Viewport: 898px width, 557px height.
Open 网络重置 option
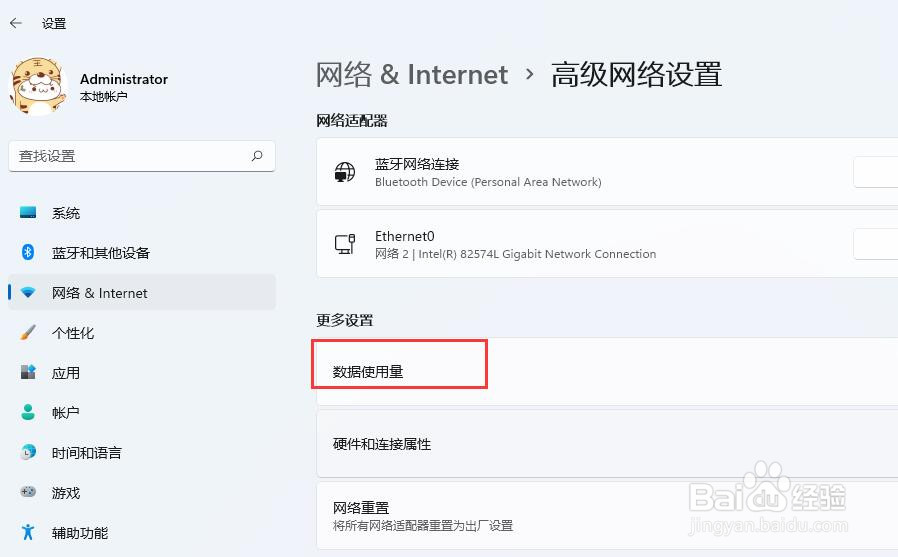click(361, 508)
